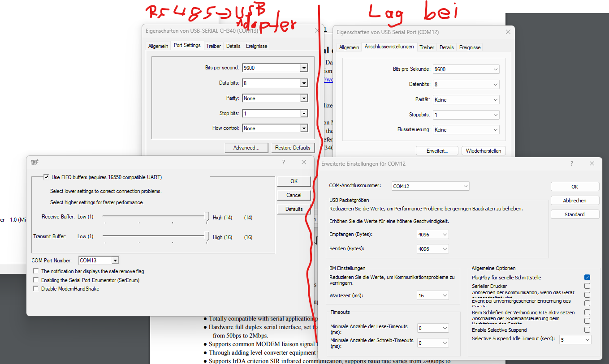The height and width of the screenshot is (364, 609).
Task: Toggle Use FIFO buffers checkbox
Action: [x=46, y=177]
